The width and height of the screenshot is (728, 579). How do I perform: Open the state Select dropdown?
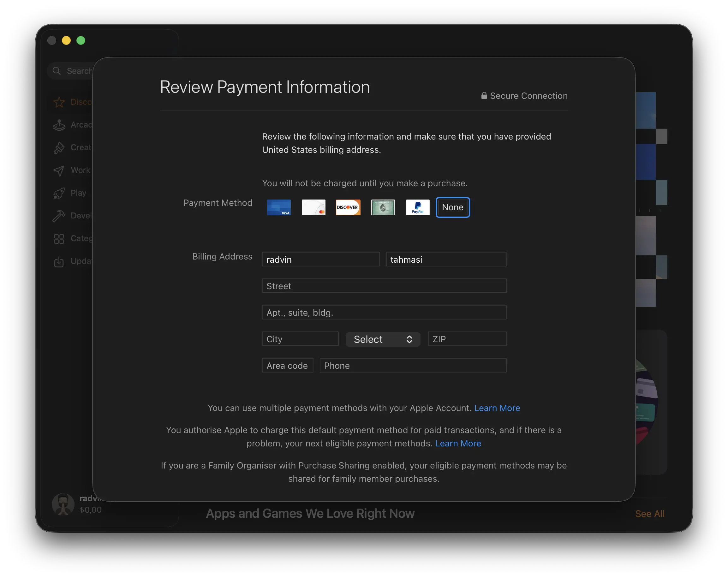(x=383, y=339)
